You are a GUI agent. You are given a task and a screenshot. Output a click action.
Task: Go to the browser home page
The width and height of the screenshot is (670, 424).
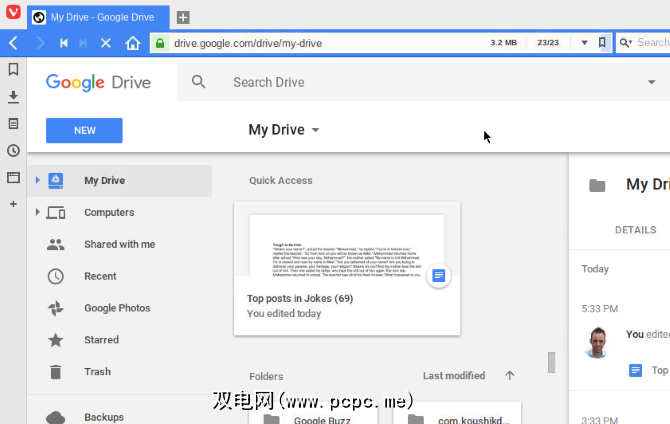[132, 43]
